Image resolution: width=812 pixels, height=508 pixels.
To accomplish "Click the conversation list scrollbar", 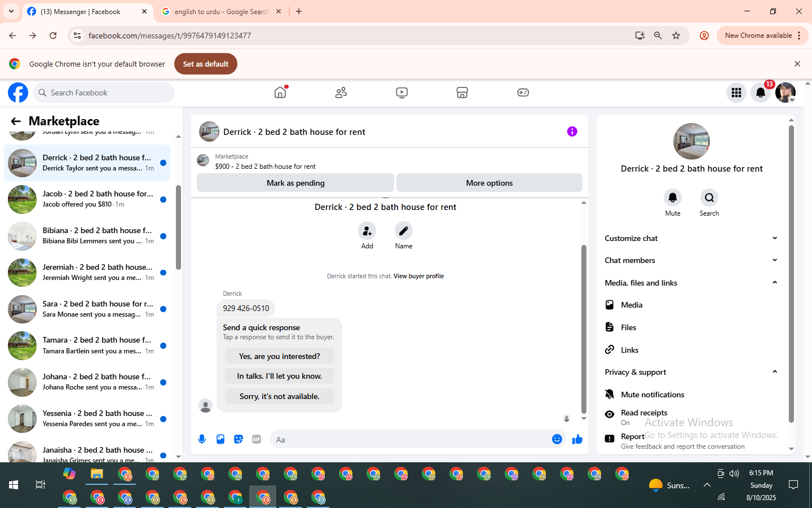I will [178, 227].
